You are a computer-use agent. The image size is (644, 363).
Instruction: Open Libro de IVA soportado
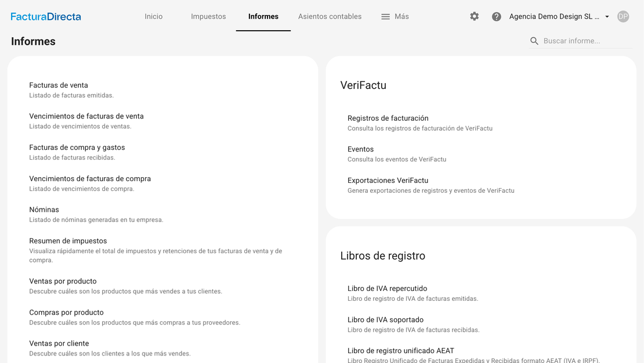coord(385,320)
